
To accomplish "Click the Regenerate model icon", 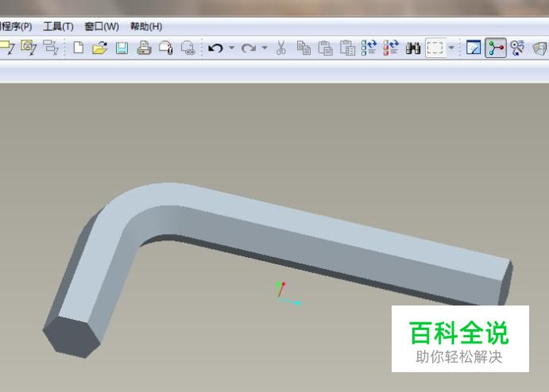I will tap(369, 48).
